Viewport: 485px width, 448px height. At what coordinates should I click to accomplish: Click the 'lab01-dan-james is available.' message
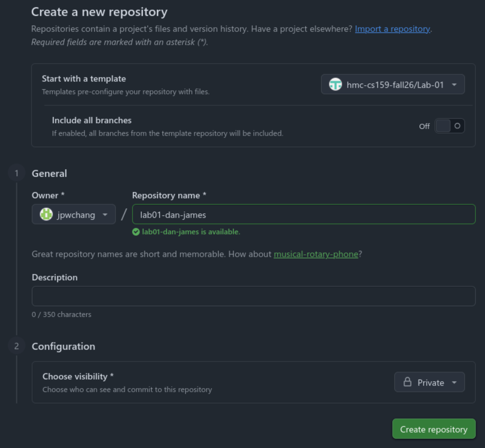coord(191,232)
